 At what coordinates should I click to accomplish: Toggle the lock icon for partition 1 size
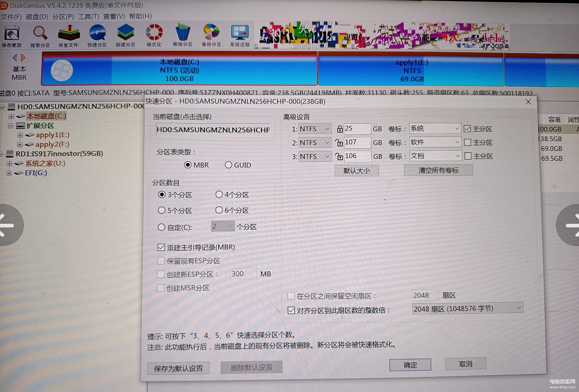click(x=340, y=129)
